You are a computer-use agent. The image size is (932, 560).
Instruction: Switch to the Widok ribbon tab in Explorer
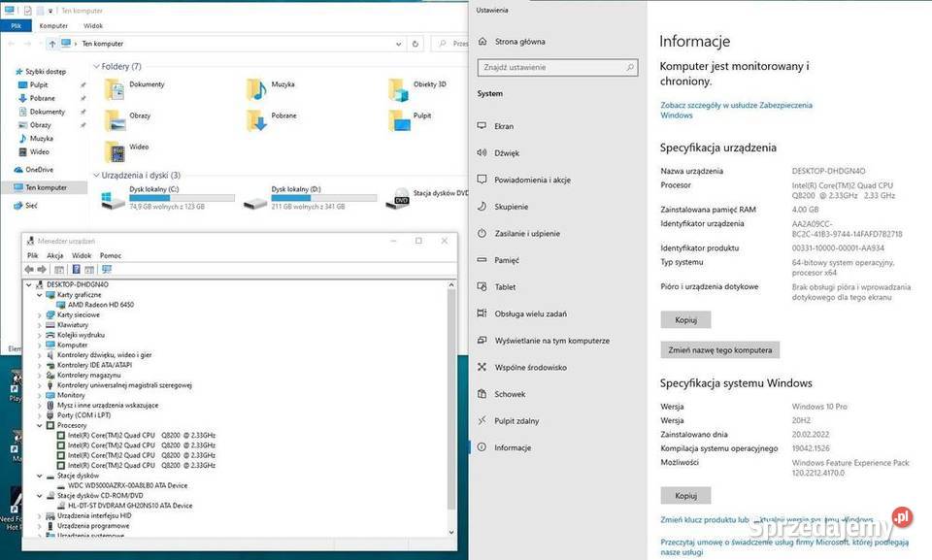(93, 26)
